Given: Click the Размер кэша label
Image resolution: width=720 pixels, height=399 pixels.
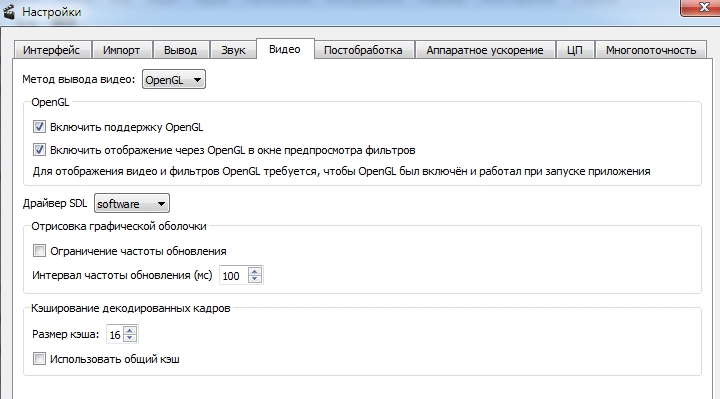Looking at the screenshot, I should 65,334.
